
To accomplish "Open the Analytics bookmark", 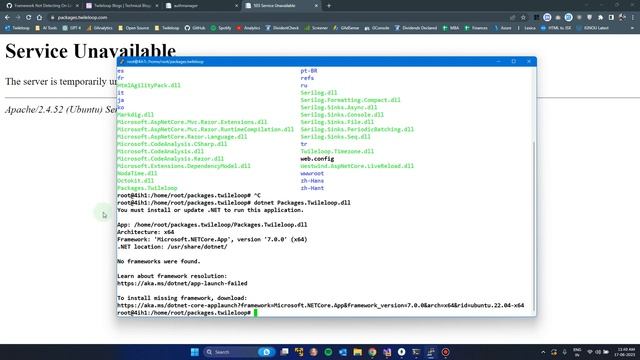I will pyautogui.click(x=248, y=28).
